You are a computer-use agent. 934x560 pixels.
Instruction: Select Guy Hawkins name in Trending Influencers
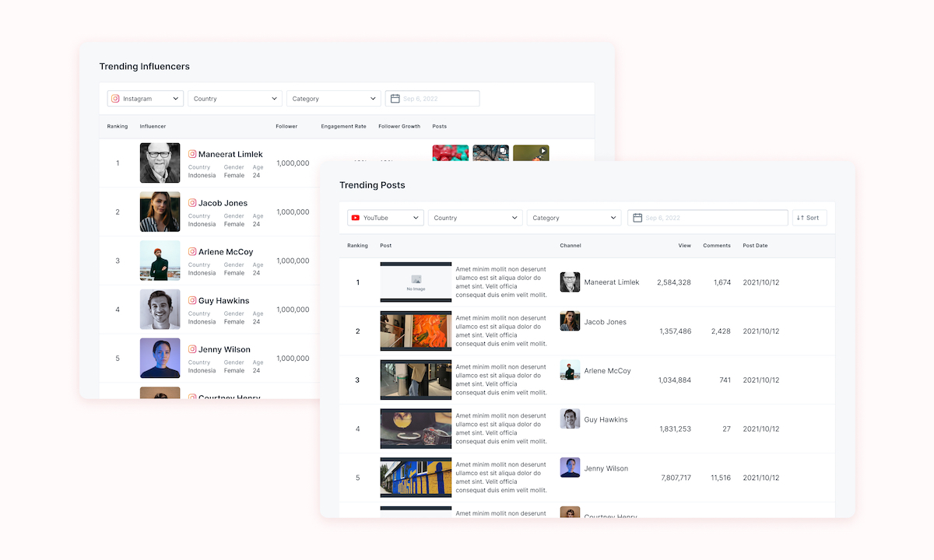tap(224, 300)
